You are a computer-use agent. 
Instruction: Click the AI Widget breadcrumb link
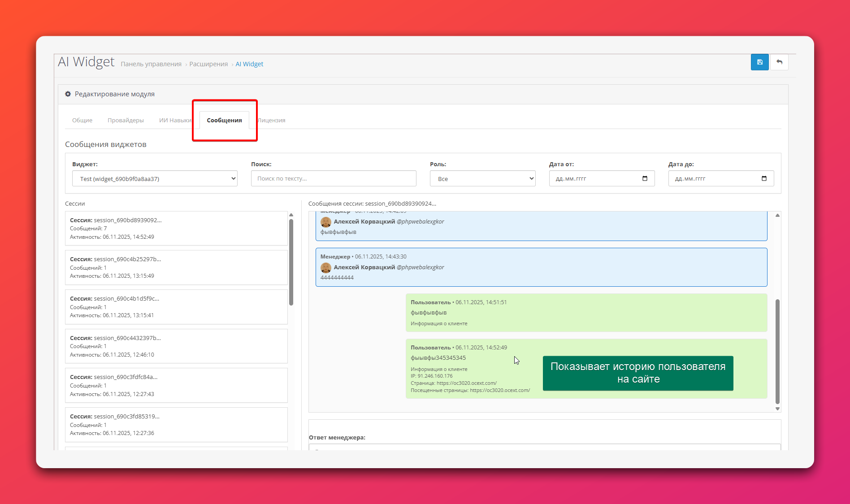[249, 64]
